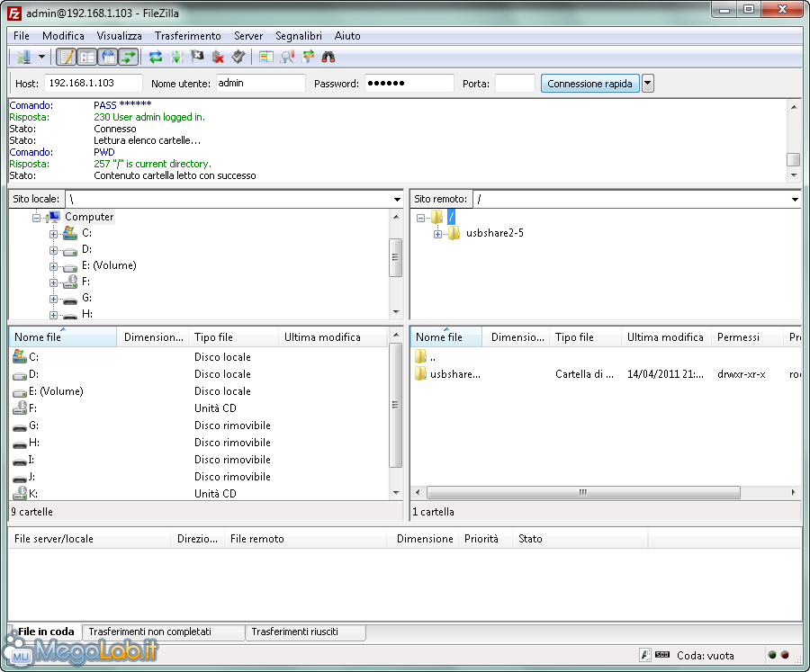Open Sito remoto path dropdown

795,200
